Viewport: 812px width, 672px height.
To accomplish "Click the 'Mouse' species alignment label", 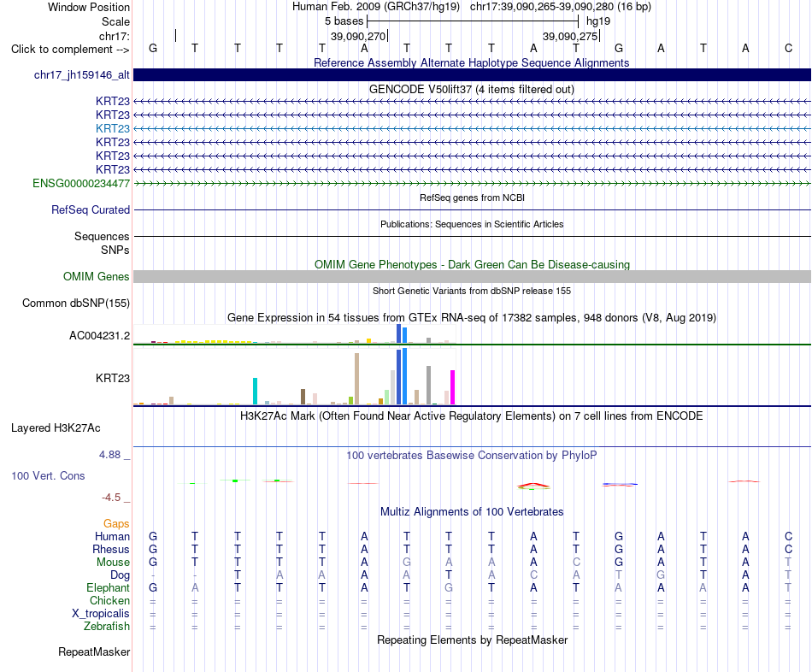I will [113, 563].
